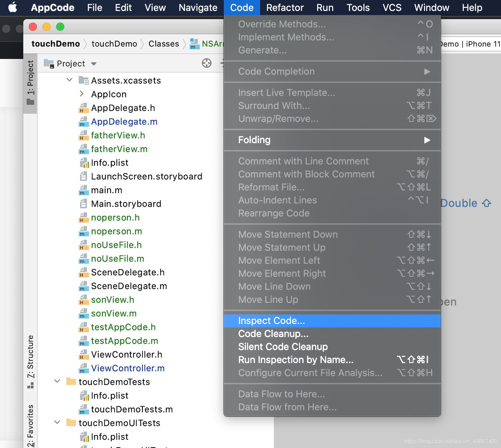
Task: Select testAppCode.h in project tree
Action: click(x=123, y=327)
